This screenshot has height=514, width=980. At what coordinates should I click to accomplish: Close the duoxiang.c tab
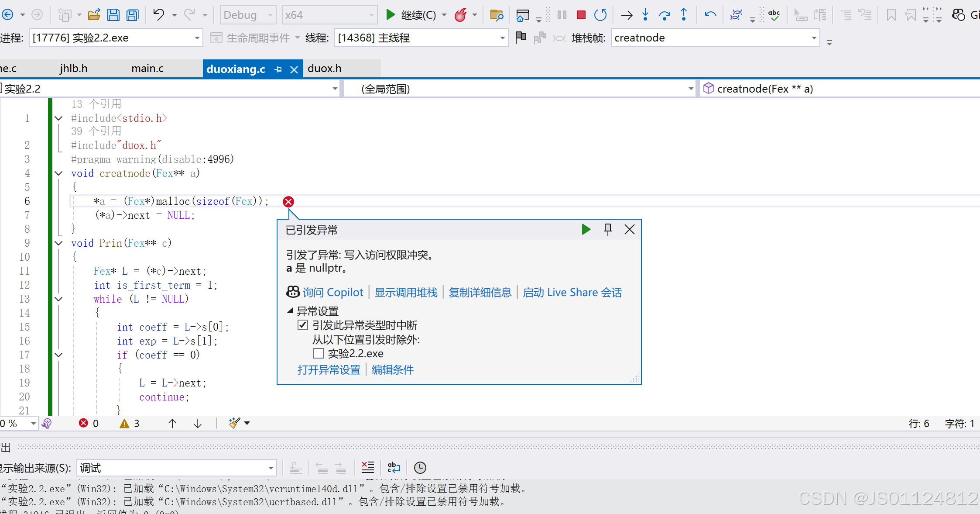coord(294,69)
